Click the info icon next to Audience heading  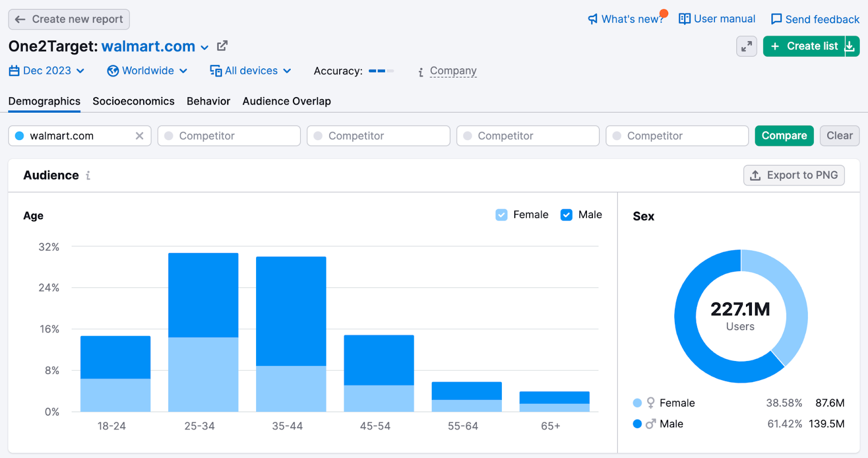(88, 176)
